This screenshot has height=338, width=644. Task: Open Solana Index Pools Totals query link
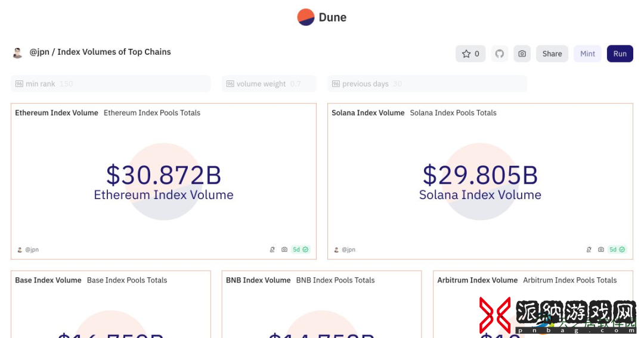point(453,113)
